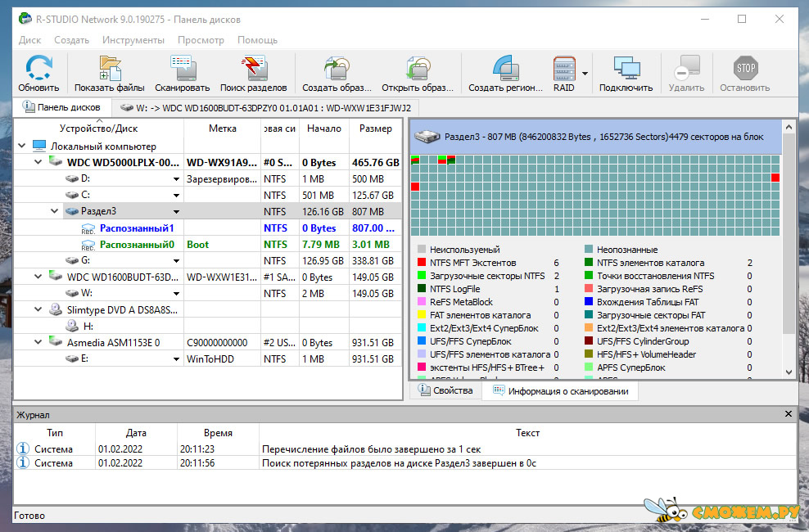Sort by Начало column header
809x532 pixels.
324,128
